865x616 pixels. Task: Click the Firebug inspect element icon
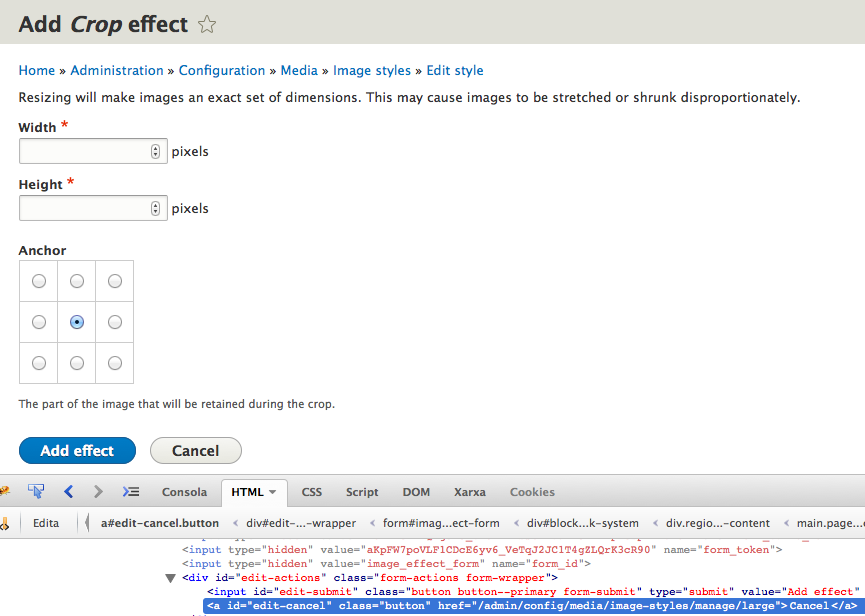36,491
